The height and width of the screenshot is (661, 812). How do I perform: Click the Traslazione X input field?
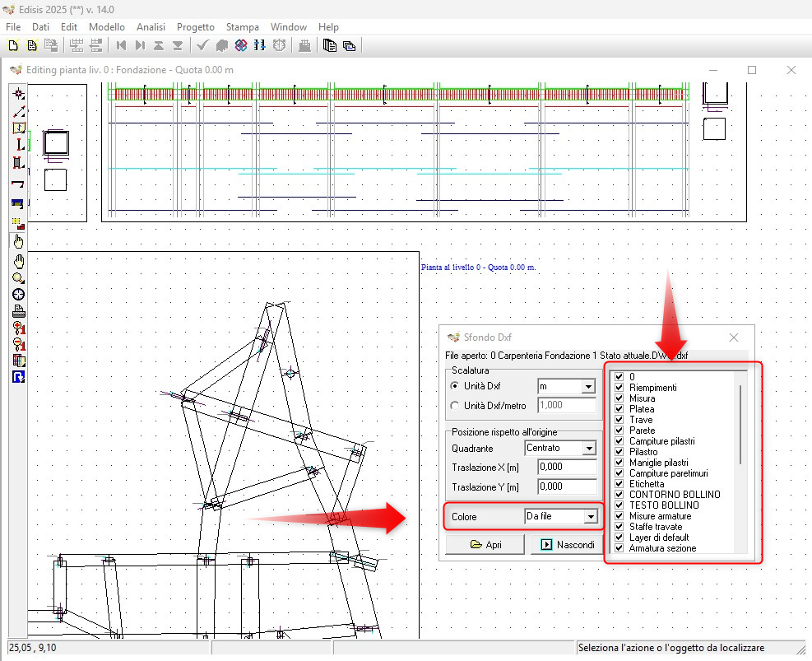(566, 467)
